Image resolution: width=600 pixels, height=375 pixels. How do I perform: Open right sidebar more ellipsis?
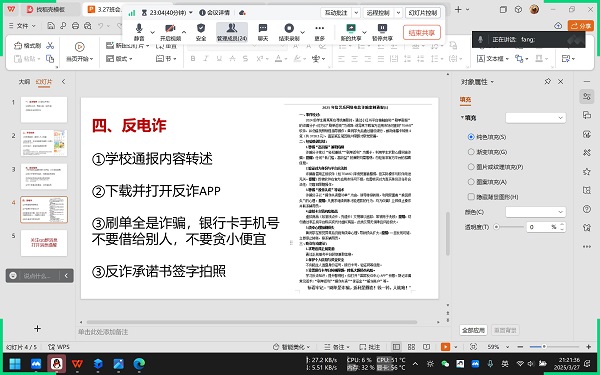[587, 246]
